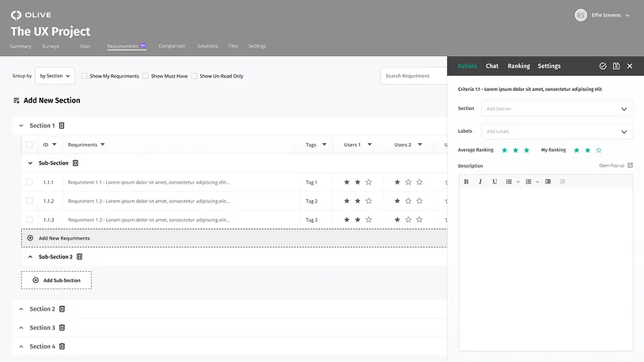
Task: Mark complete with the checkmark circle icon
Action: (x=603, y=66)
